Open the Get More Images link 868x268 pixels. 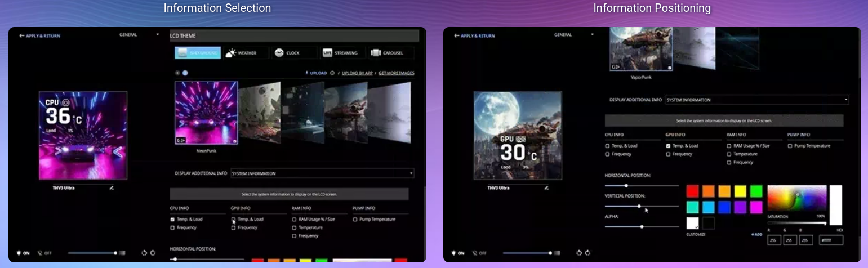click(x=396, y=73)
